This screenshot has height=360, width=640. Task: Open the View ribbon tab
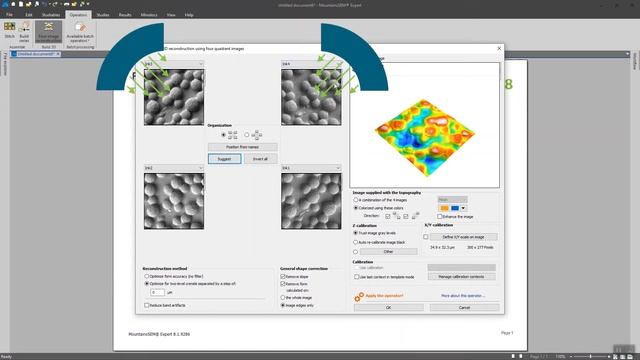tap(171, 15)
